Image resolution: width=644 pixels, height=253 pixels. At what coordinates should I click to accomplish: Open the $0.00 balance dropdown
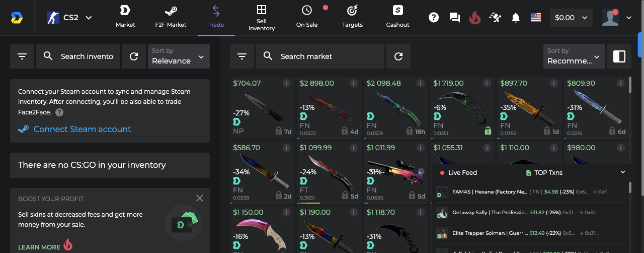(571, 18)
